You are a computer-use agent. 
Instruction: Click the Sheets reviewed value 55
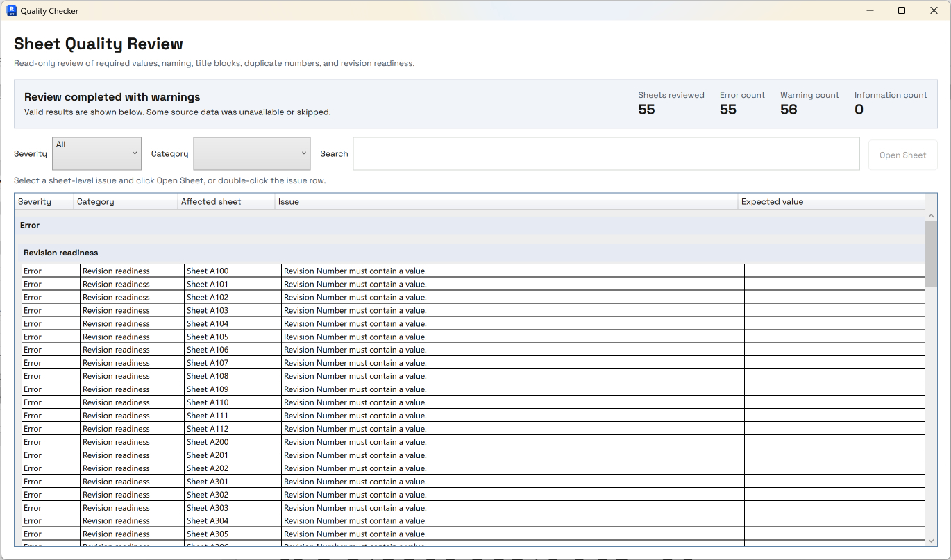pos(646,110)
